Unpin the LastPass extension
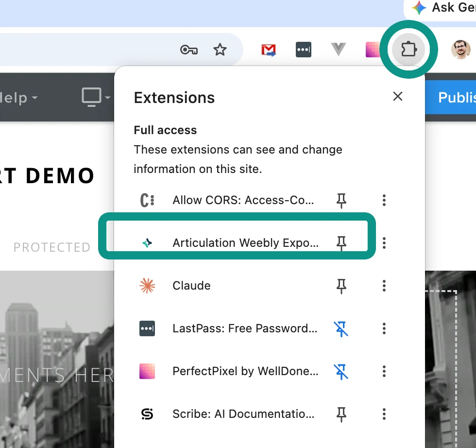Image resolution: width=476 pixels, height=448 pixels. pos(341,328)
